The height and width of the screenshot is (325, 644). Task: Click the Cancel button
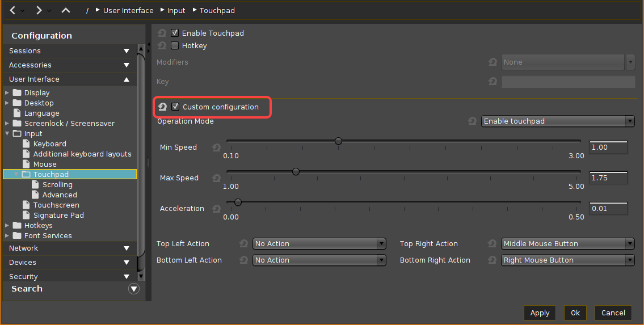[613, 313]
